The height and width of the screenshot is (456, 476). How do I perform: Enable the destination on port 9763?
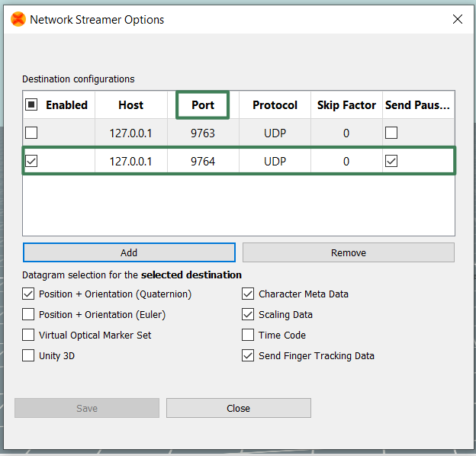click(x=31, y=133)
